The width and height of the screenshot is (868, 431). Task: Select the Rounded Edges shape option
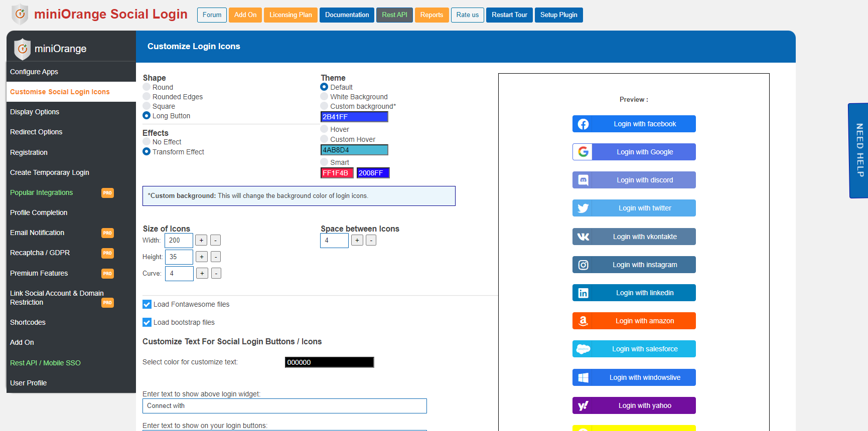[x=147, y=96]
